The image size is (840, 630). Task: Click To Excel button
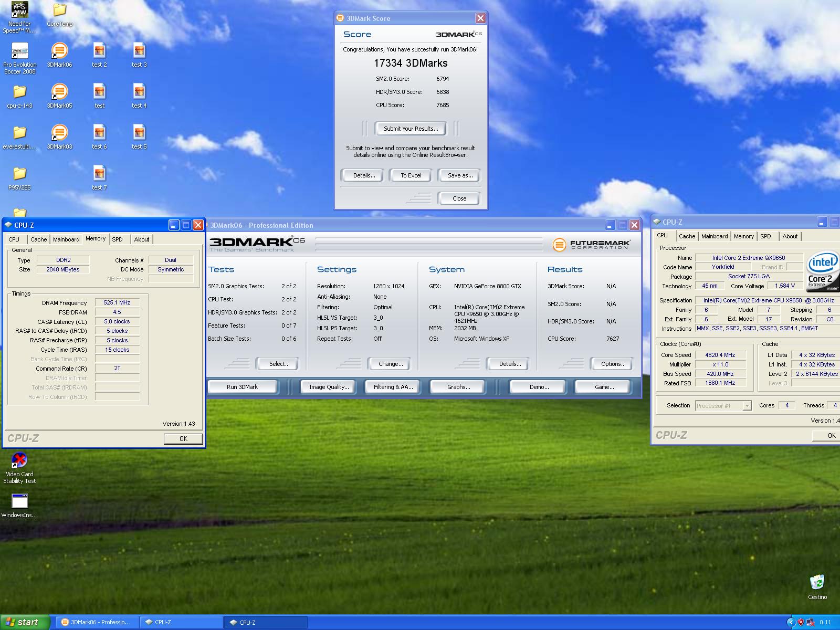click(x=411, y=175)
